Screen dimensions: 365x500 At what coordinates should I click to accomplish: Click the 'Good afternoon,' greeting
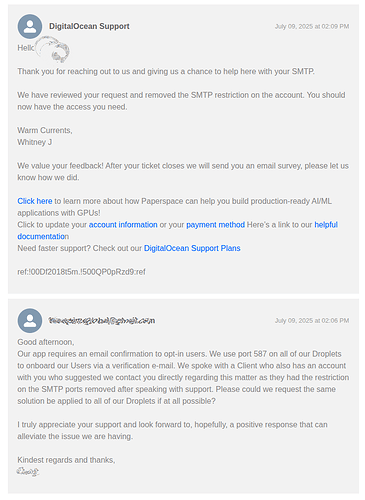point(46,342)
